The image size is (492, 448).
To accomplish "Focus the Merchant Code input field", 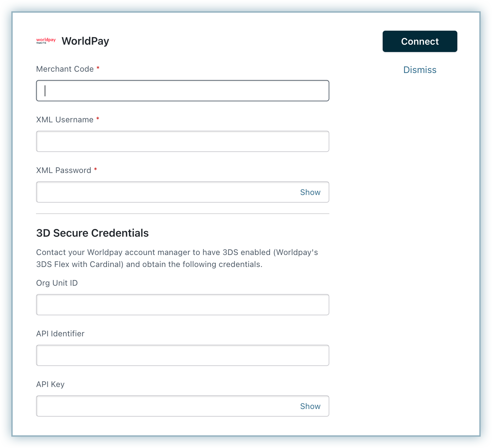I will [x=182, y=91].
